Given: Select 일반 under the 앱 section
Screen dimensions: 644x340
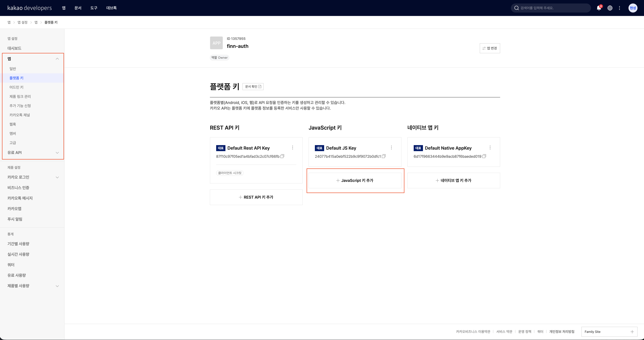Looking at the screenshot, I should [13, 69].
